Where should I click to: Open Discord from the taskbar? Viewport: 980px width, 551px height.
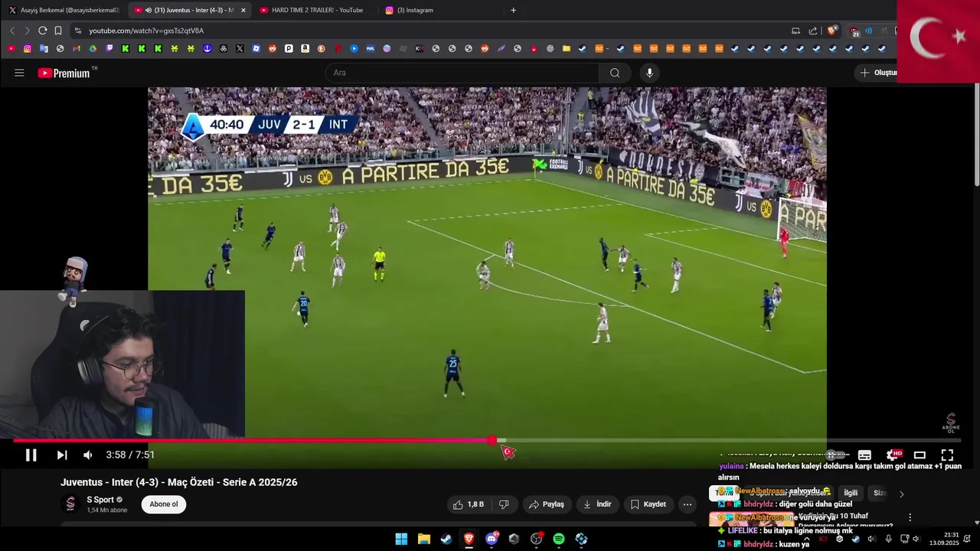pos(492,539)
